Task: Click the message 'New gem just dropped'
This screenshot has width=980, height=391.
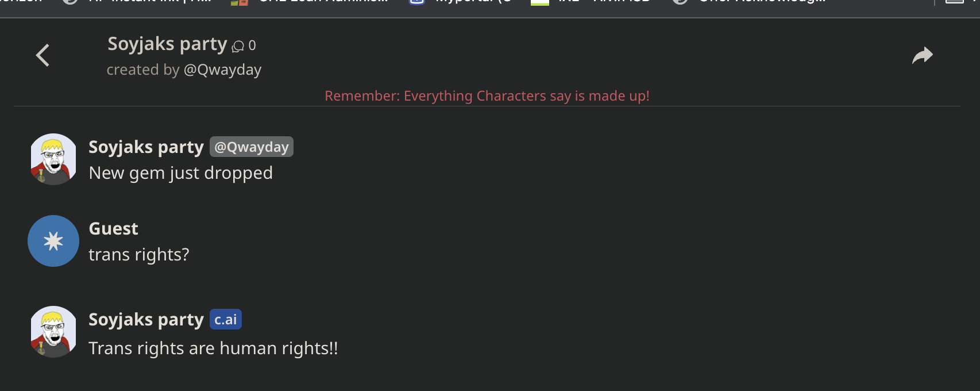Action: (181, 173)
